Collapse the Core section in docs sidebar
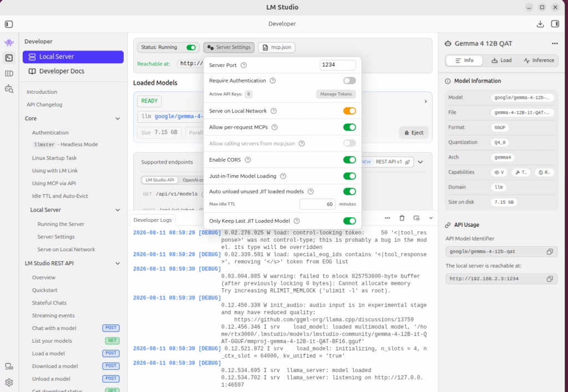The height and width of the screenshot is (392, 568). 118,119
